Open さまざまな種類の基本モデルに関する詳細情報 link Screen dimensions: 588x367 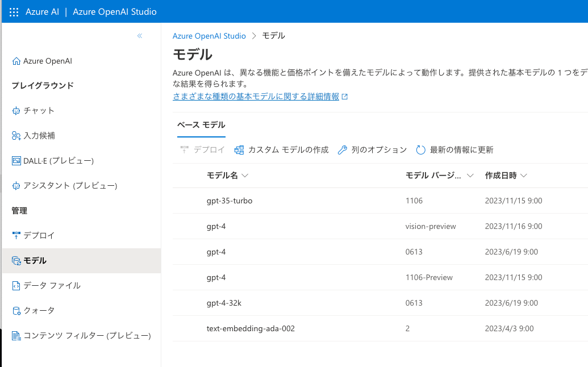click(256, 97)
